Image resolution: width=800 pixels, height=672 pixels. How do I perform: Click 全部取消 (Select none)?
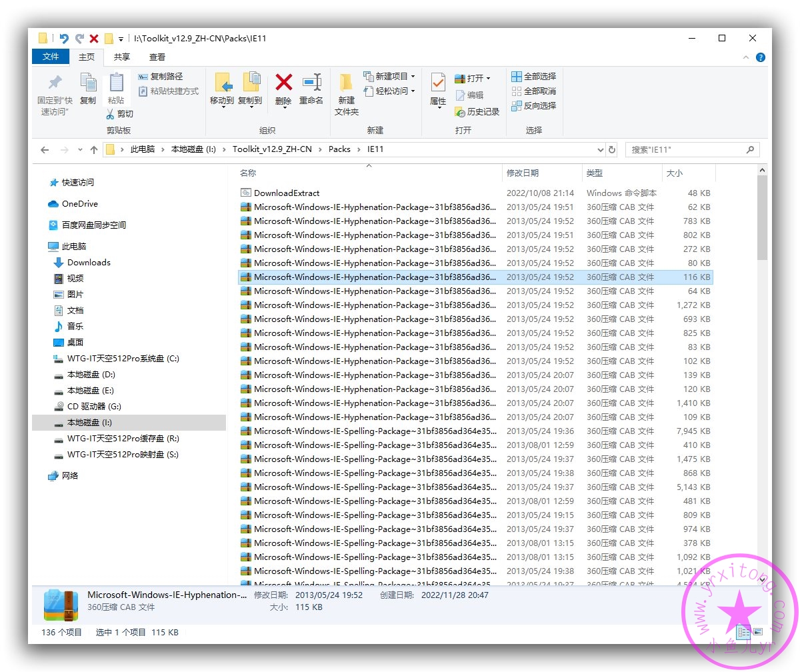533,91
